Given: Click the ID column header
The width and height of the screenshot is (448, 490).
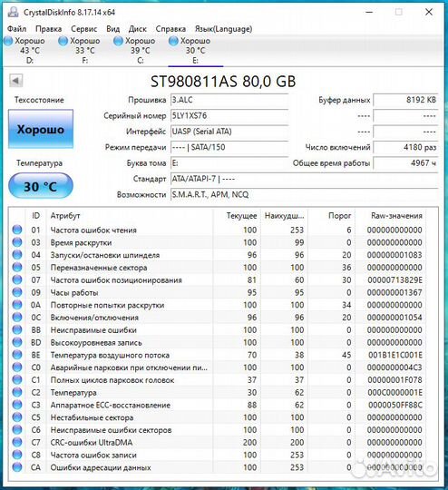Looking at the screenshot, I should 35,216.
